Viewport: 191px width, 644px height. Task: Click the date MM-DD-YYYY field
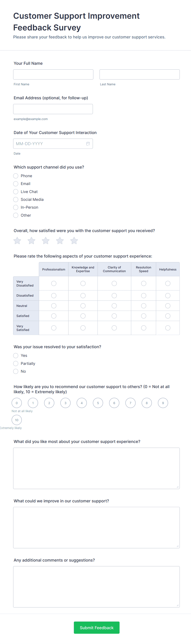pyautogui.click(x=49, y=144)
